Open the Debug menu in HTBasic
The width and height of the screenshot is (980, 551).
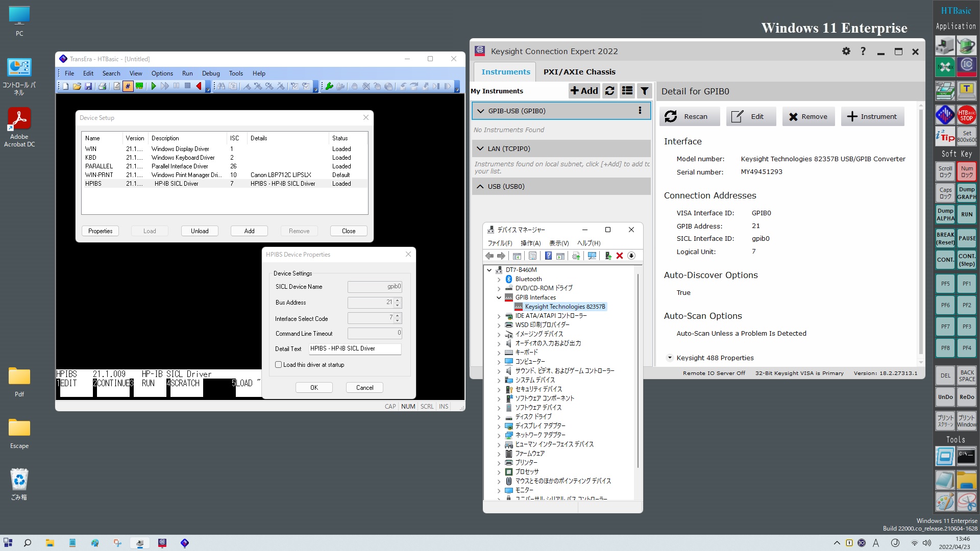pyautogui.click(x=211, y=73)
